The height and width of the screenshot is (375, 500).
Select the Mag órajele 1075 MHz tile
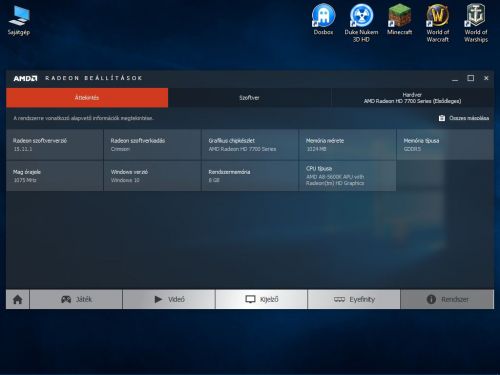pos(55,176)
